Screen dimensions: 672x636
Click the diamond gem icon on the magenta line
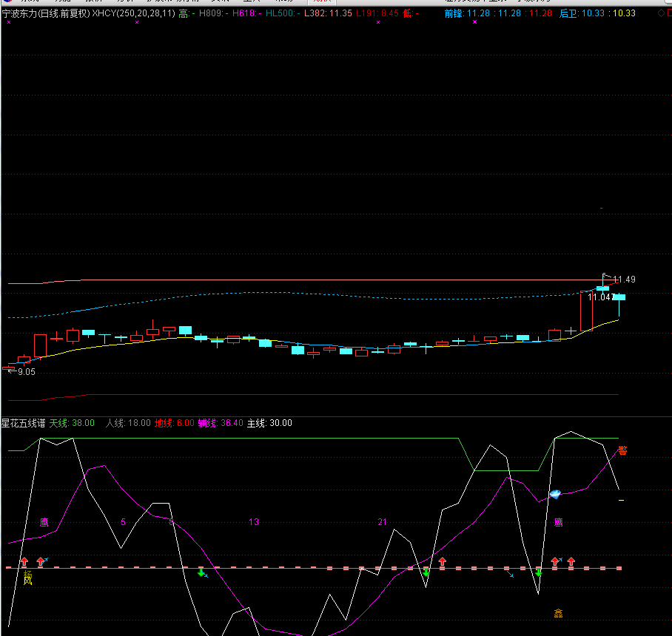pyautogui.click(x=555, y=494)
